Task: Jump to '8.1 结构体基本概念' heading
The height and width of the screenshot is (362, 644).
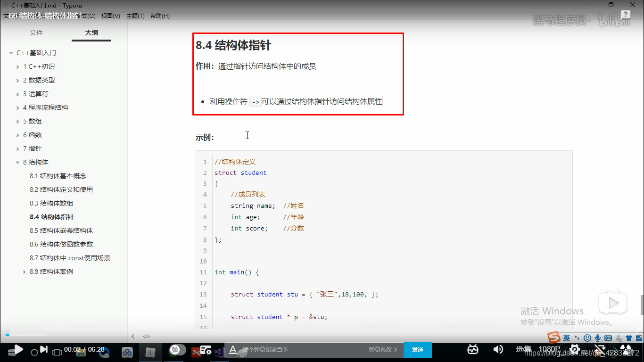Action: [x=58, y=176]
